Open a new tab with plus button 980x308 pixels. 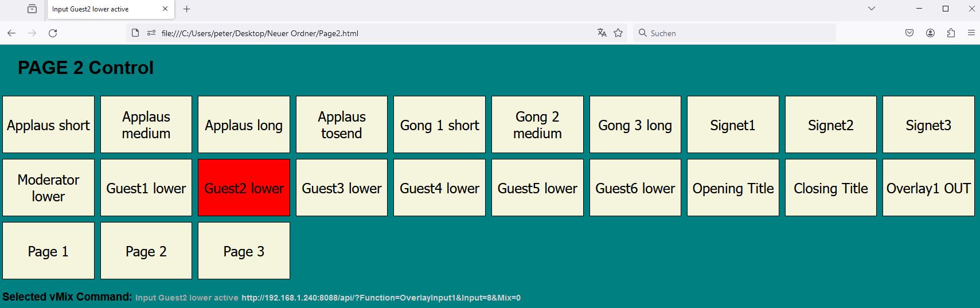pos(187,9)
